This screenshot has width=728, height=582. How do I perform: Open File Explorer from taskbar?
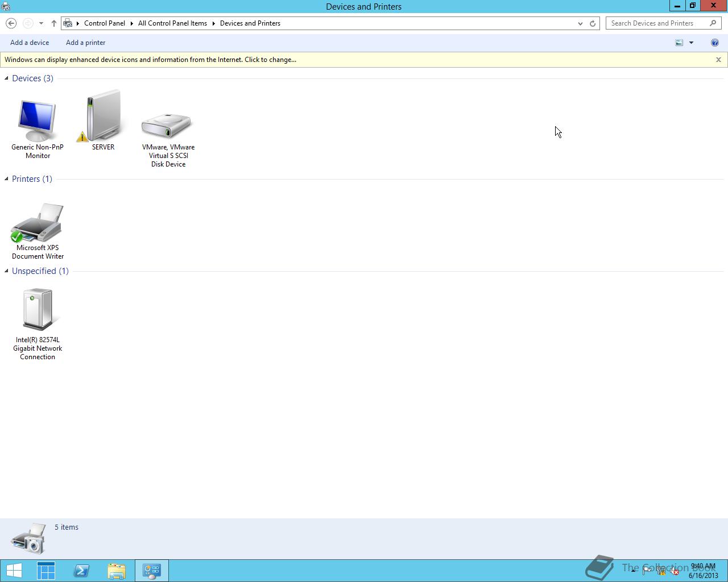[x=117, y=571]
